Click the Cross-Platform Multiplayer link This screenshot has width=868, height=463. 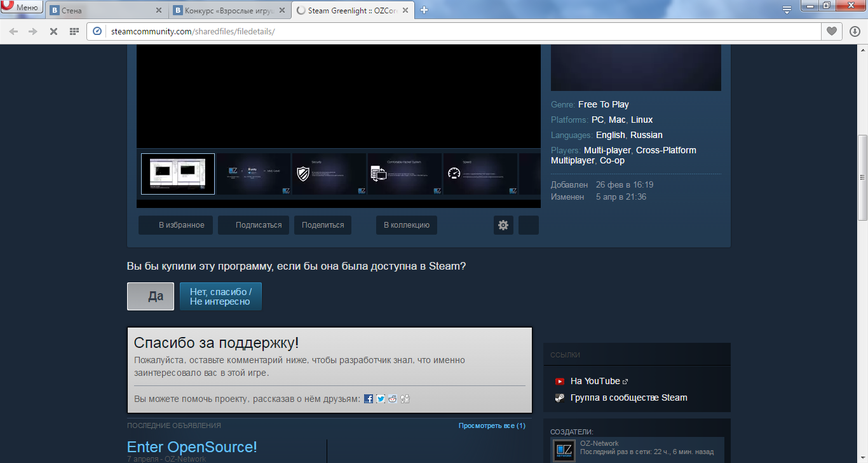point(623,155)
